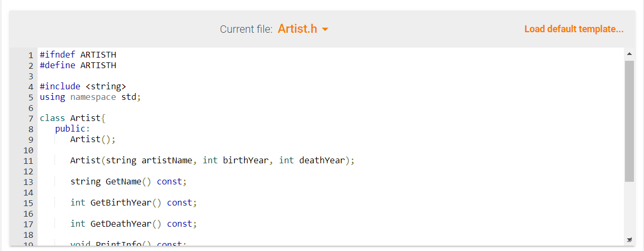The height and width of the screenshot is (251, 644).
Task: Click the 'public:' line
Action: click(x=73, y=129)
